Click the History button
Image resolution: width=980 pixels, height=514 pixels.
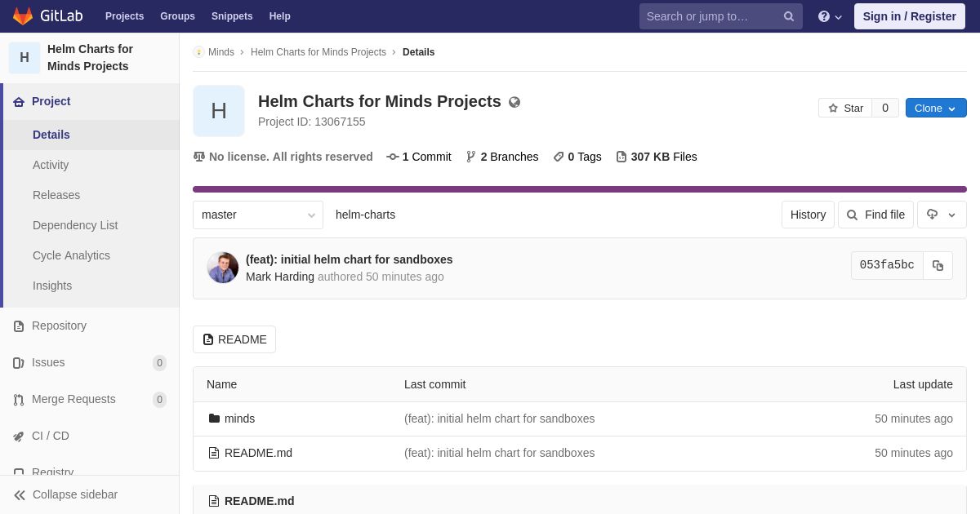tap(808, 215)
